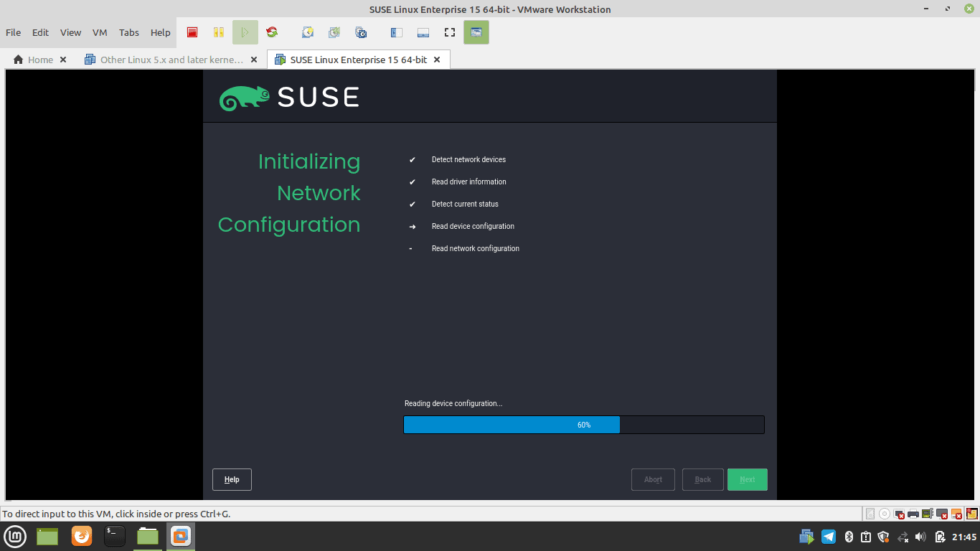The width and height of the screenshot is (980, 551).
Task: Click the network connection tray icon
Action: coord(903,537)
